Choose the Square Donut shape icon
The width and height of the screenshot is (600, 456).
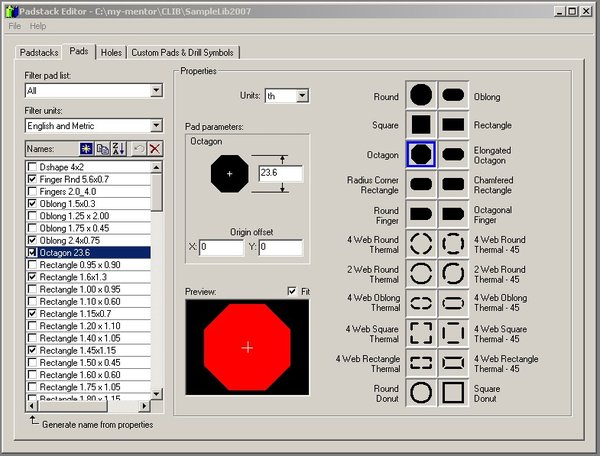[x=453, y=392]
